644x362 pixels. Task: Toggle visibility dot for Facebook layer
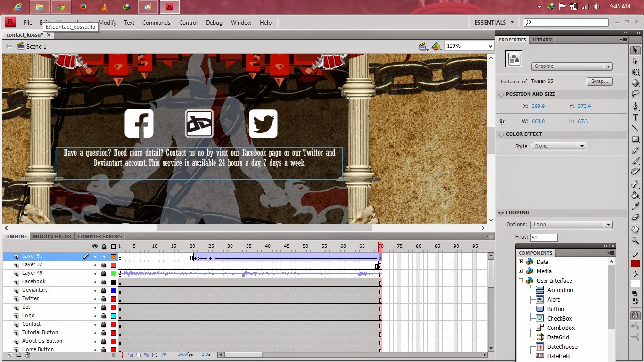click(95, 282)
